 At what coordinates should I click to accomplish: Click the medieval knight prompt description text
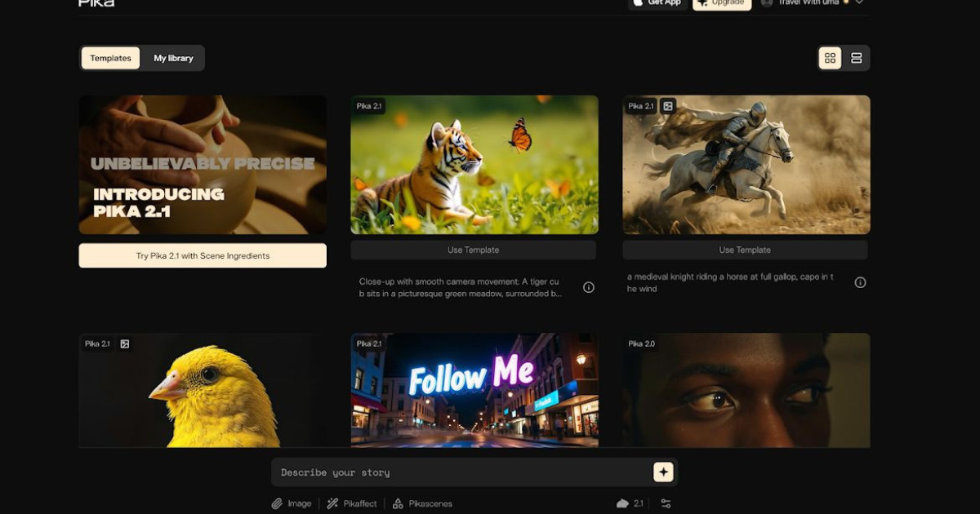point(730,282)
